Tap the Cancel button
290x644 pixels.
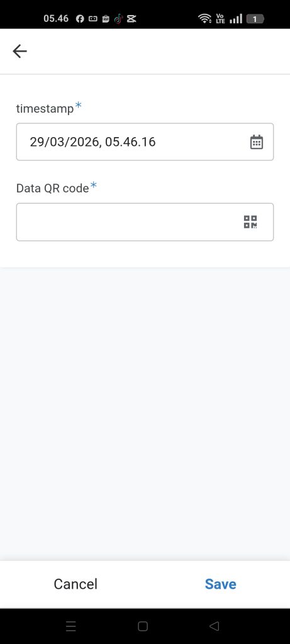pyautogui.click(x=75, y=584)
